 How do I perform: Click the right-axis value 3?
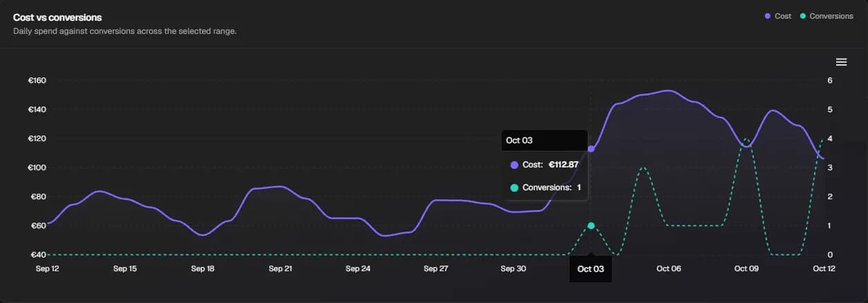pos(830,167)
